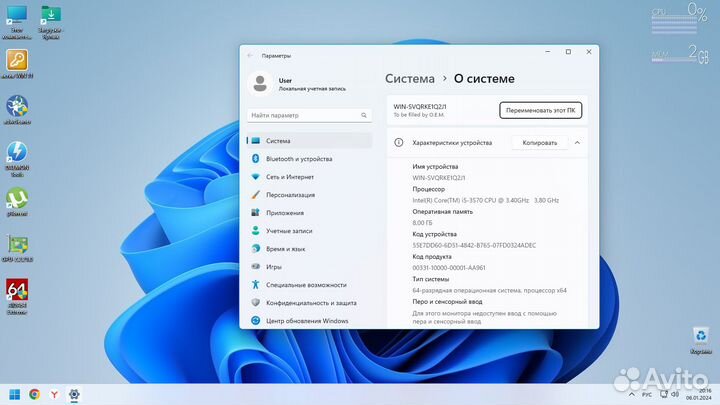Screen dimensions: 720x405
Task: Open the green Downloads shortcut folder
Action: pos(51,21)
